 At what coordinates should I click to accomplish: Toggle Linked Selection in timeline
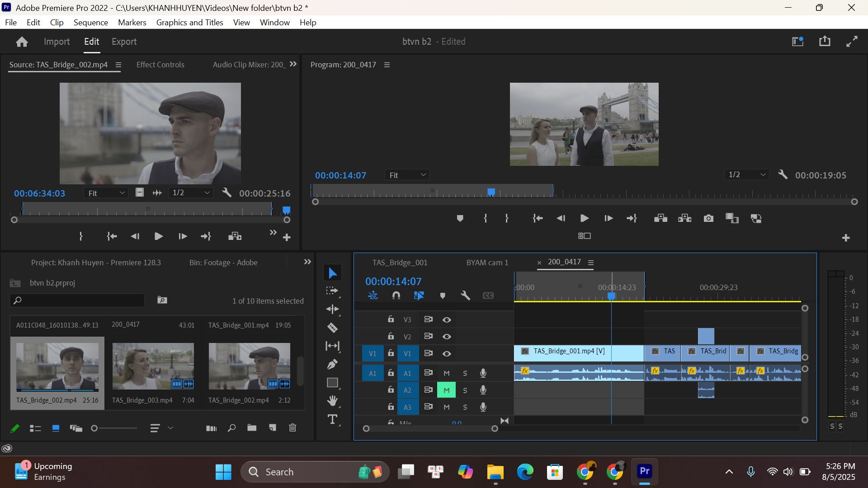(419, 296)
